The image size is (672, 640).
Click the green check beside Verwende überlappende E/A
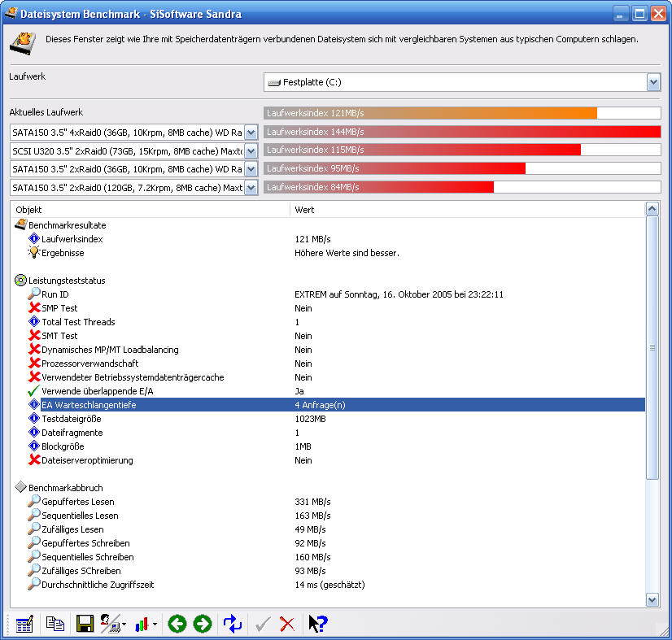coord(33,390)
